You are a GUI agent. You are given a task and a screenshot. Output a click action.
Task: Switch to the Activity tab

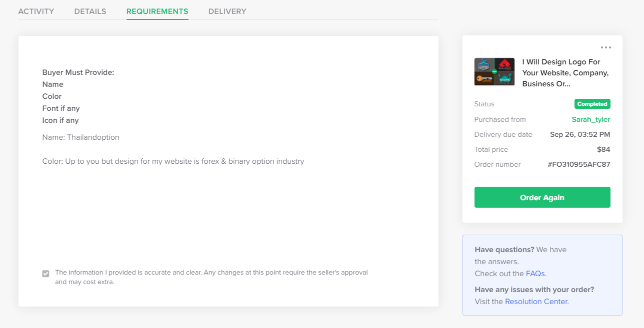point(36,11)
